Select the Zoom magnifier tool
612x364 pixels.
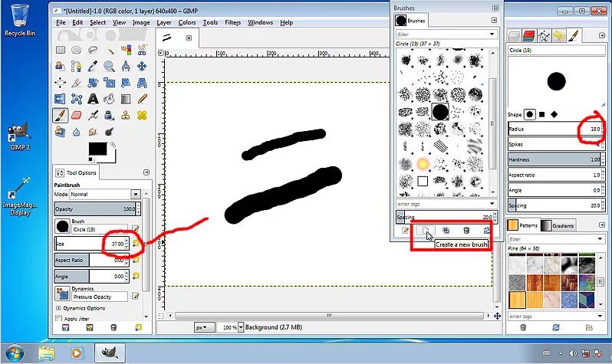pos(109,67)
